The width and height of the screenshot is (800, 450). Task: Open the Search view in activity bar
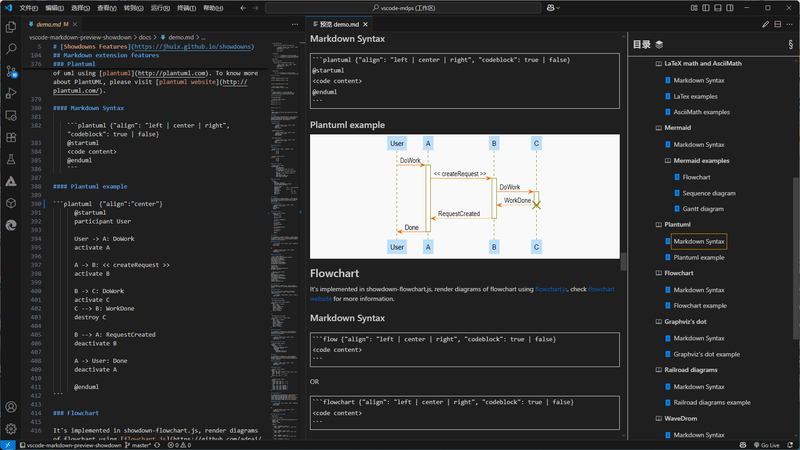(x=11, y=49)
